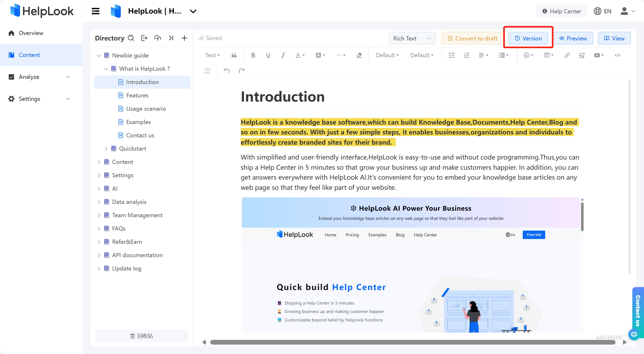The width and height of the screenshot is (644, 354).
Task: Toggle bold formatting
Action: click(x=253, y=55)
